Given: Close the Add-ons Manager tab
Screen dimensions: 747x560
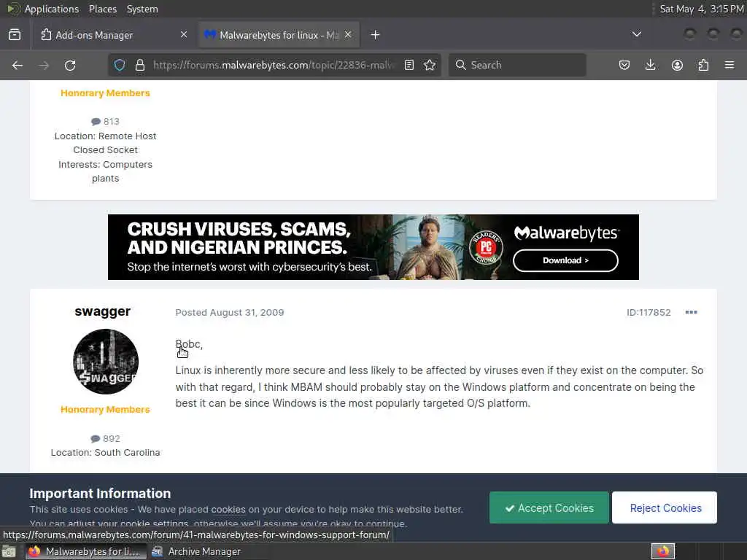Looking at the screenshot, I should point(184,35).
